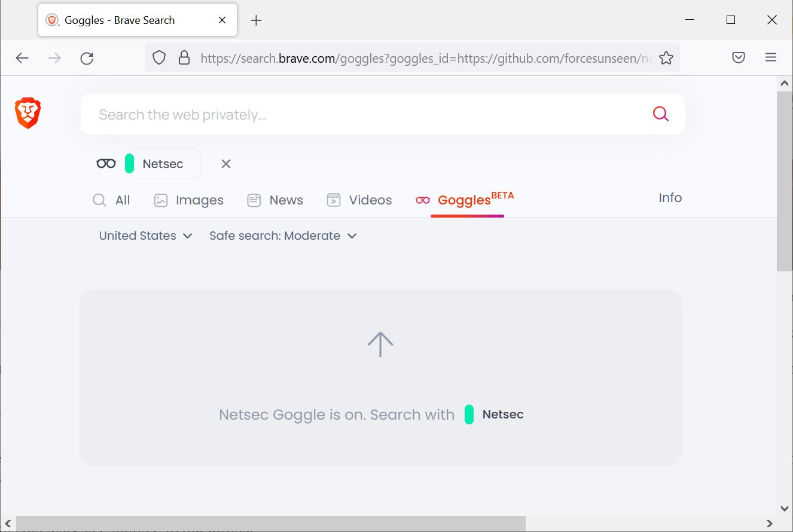Click the padlock site security icon
793x532 pixels.
[184, 58]
